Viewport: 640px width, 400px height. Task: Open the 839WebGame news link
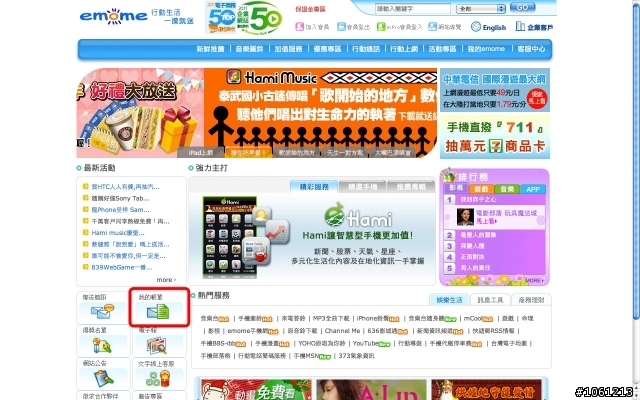click(x=121, y=267)
